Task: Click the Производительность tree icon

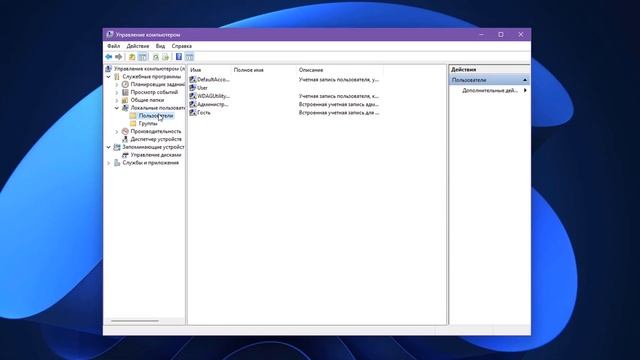Action: coord(125,131)
